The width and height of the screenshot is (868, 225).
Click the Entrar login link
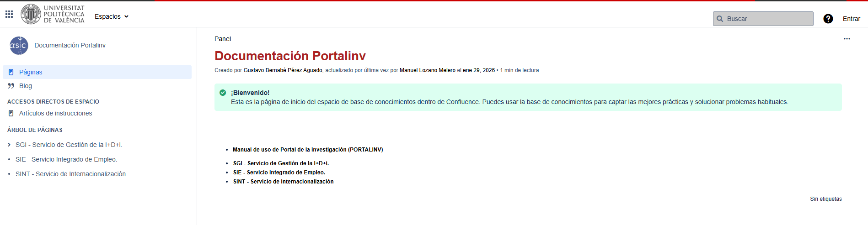[x=851, y=19]
